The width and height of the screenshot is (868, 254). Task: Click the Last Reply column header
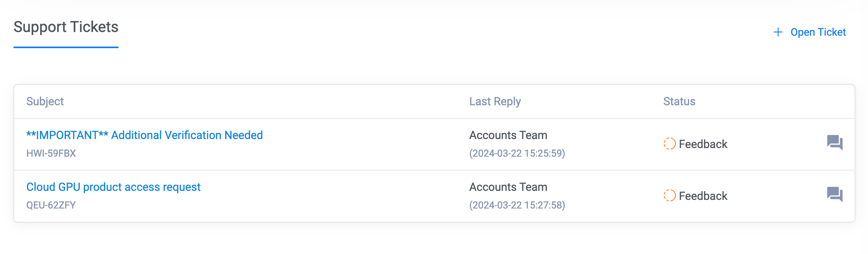point(495,101)
